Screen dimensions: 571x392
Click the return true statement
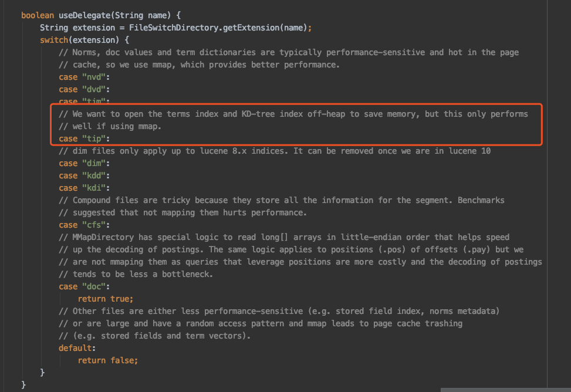pos(106,299)
